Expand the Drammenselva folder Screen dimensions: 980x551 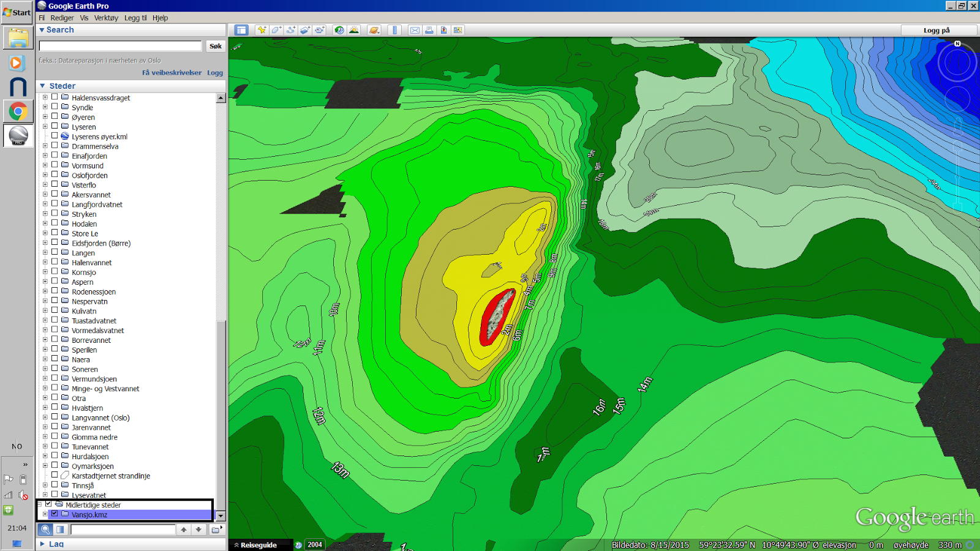coord(45,146)
